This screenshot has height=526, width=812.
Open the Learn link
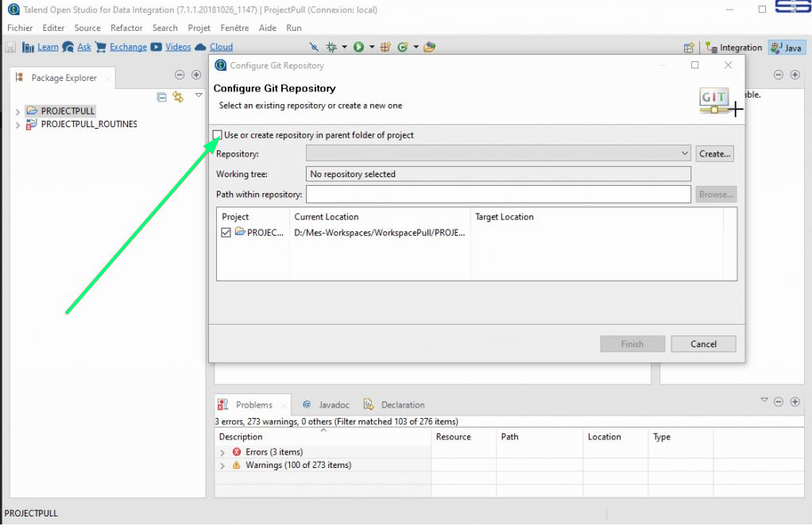(x=48, y=47)
